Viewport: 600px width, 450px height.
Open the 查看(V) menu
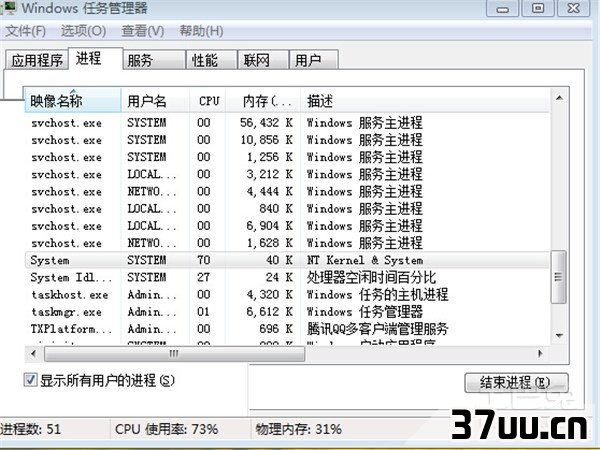143,31
